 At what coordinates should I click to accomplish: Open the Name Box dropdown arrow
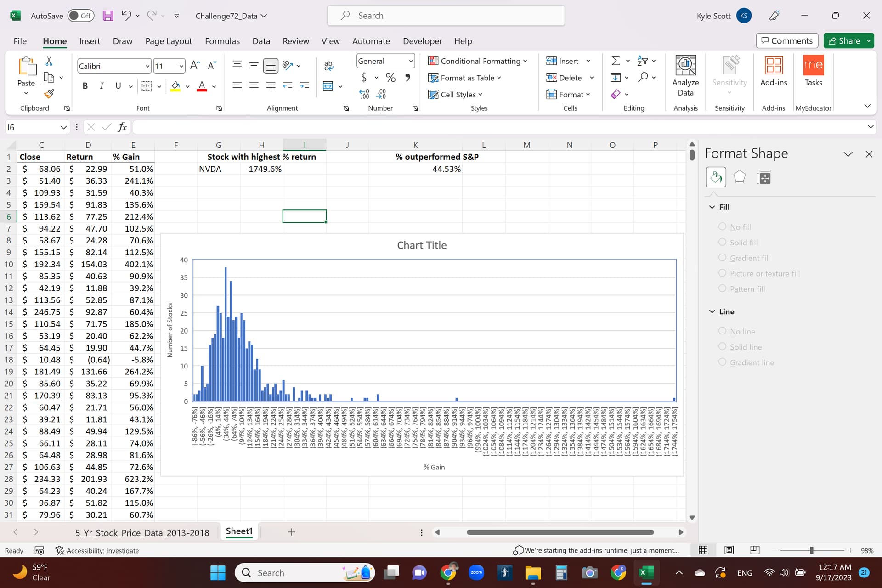click(x=63, y=127)
